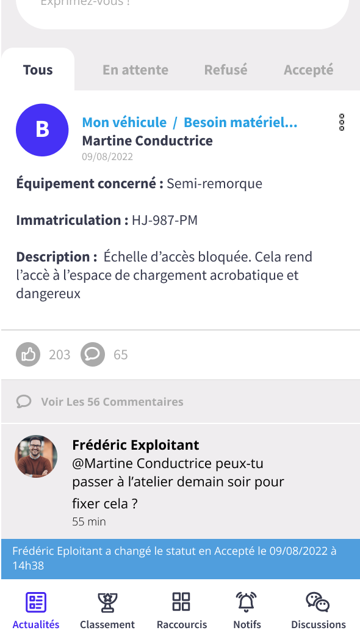Image resolution: width=360 pixels, height=644 pixels.
Task: Open the Besoin matériel... category link
Action: [240, 122]
